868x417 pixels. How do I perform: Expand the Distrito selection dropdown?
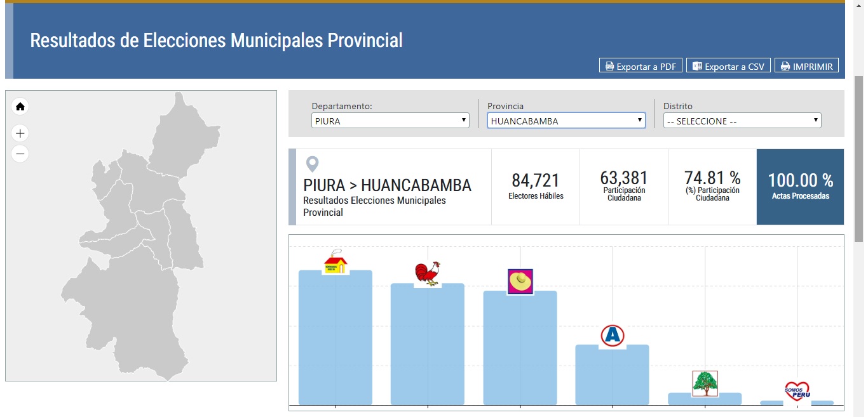coord(742,121)
